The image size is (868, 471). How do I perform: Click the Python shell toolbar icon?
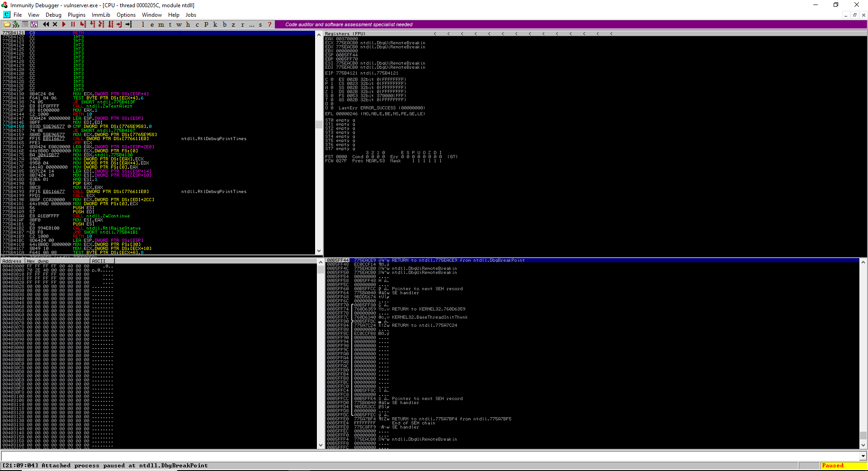pos(16,24)
